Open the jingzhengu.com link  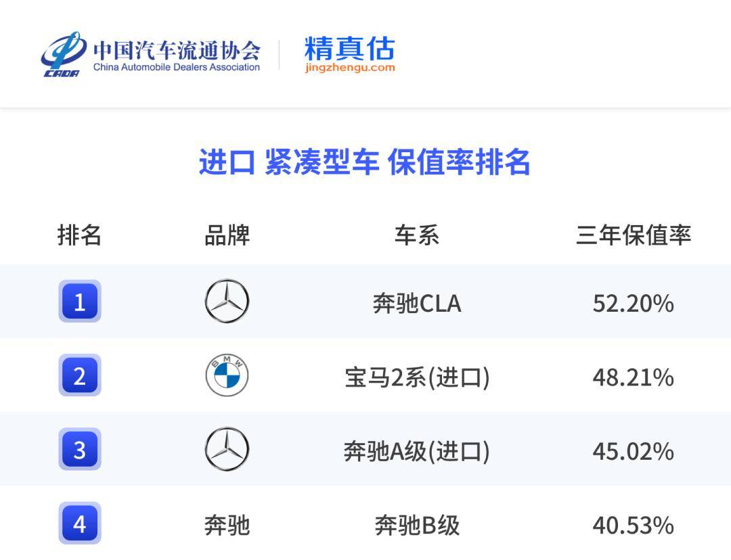[349, 68]
